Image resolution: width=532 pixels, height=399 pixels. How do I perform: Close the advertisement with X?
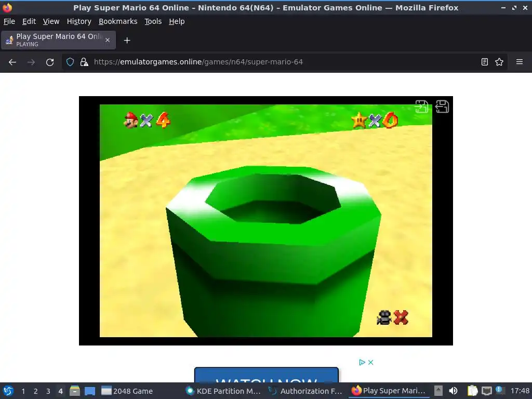click(x=371, y=362)
